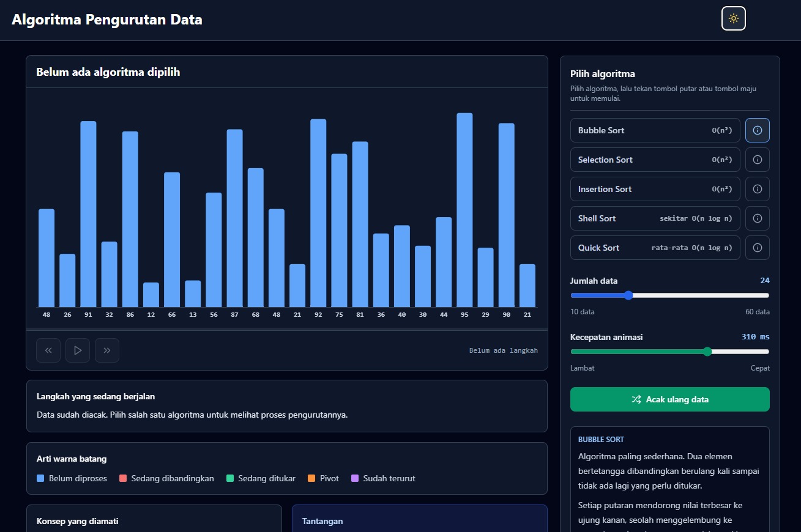
Task: Open the info icon for Selection Sort
Action: [x=758, y=160]
